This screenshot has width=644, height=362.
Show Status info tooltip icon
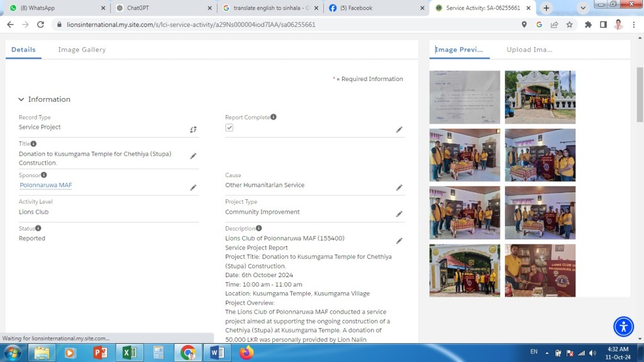[x=38, y=228]
